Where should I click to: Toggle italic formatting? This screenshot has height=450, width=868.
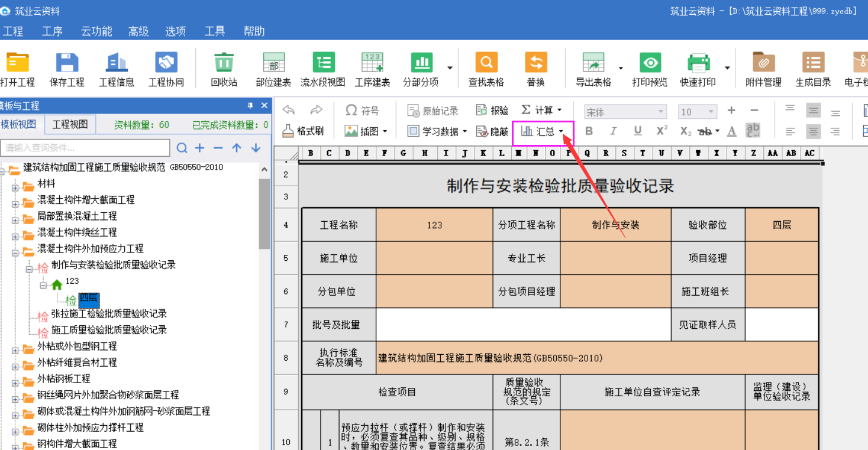tap(614, 131)
